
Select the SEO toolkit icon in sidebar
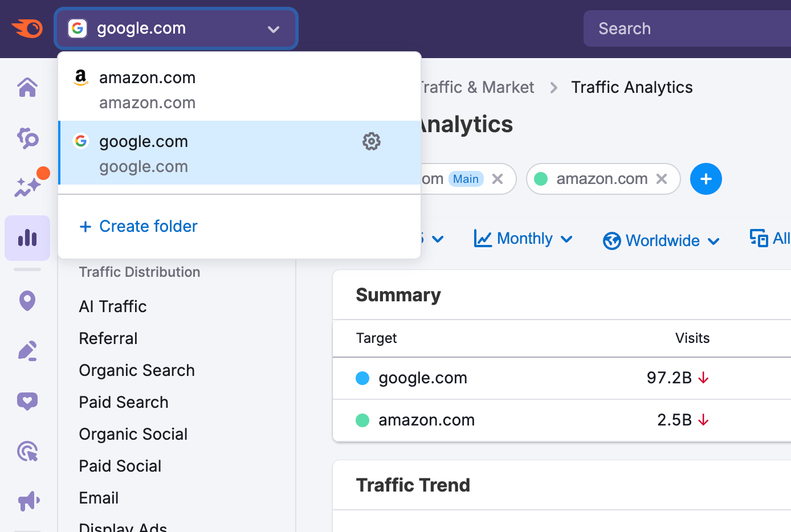pos(27,138)
